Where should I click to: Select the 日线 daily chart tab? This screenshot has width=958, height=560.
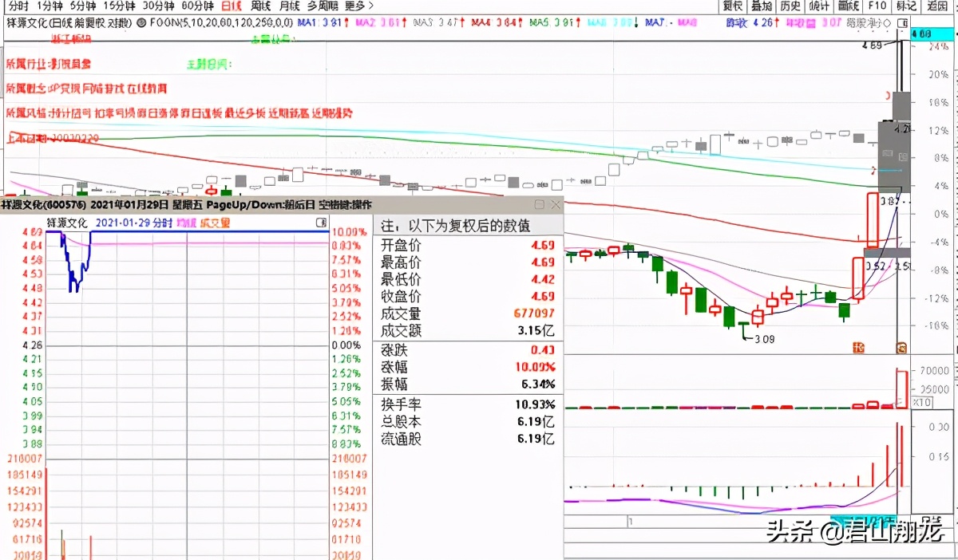[232, 6]
